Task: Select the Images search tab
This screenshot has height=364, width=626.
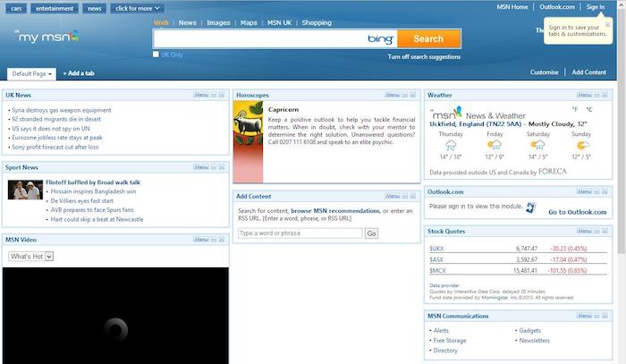Action: pyautogui.click(x=218, y=22)
